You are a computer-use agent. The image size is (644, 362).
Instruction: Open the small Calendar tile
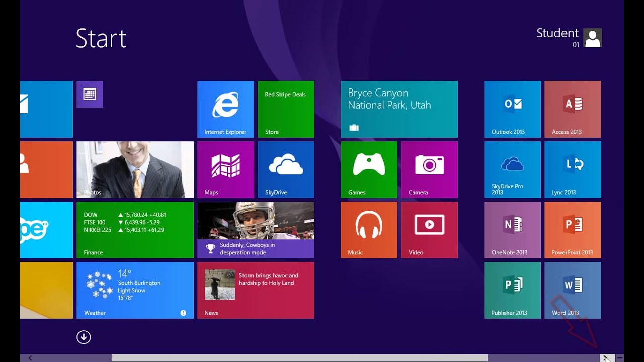click(x=90, y=94)
